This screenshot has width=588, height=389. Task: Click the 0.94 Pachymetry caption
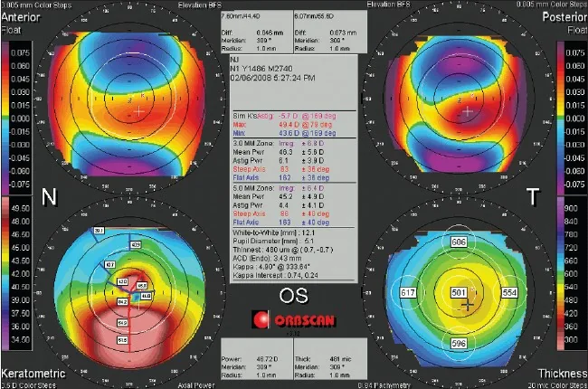point(384,385)
